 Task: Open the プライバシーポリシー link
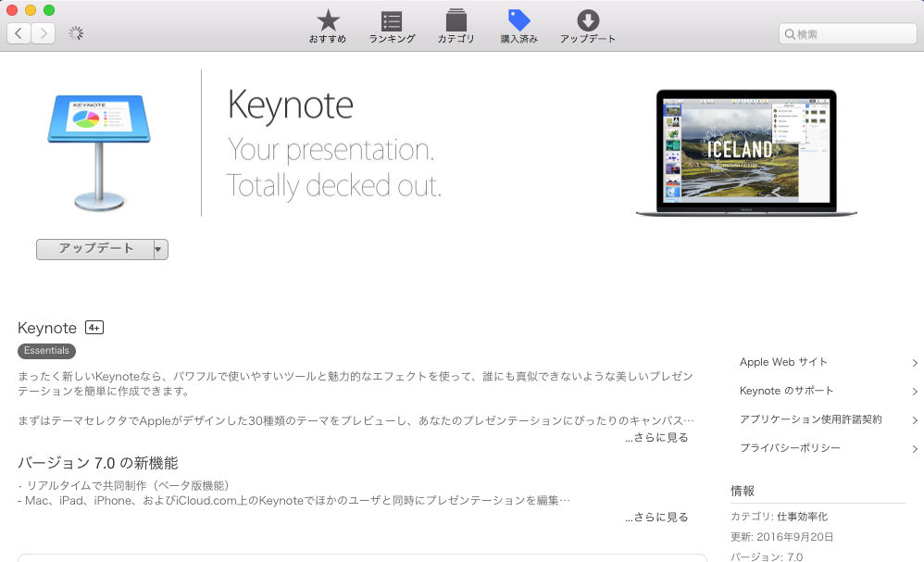point(790,448)
